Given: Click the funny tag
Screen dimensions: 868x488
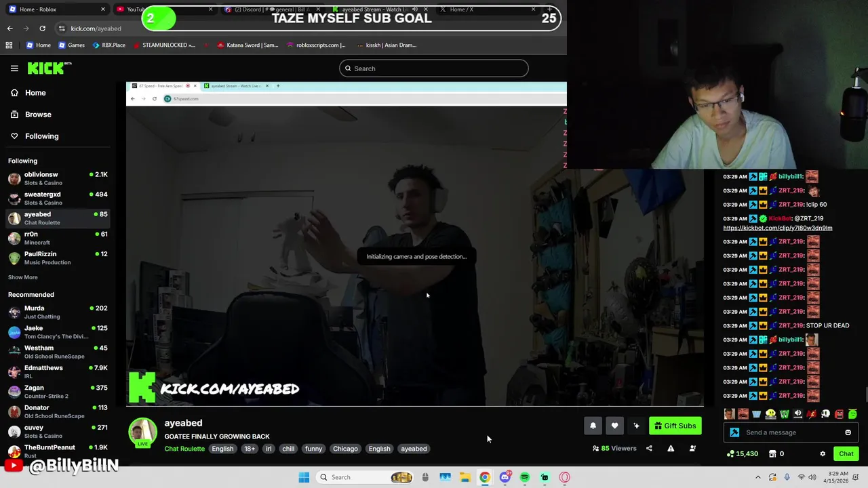Looking at the screenshot, I should click(313, 449).
